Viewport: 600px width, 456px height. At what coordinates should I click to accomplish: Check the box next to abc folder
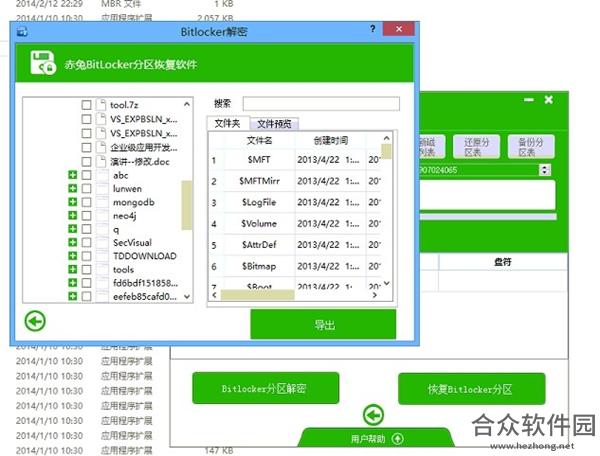86,175
